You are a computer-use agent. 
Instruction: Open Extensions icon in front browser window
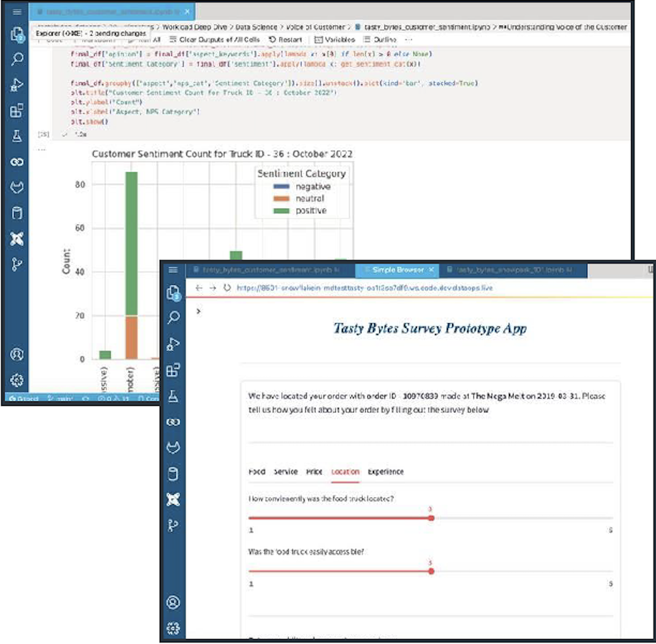pyautogui.click(x=173, y=369)
